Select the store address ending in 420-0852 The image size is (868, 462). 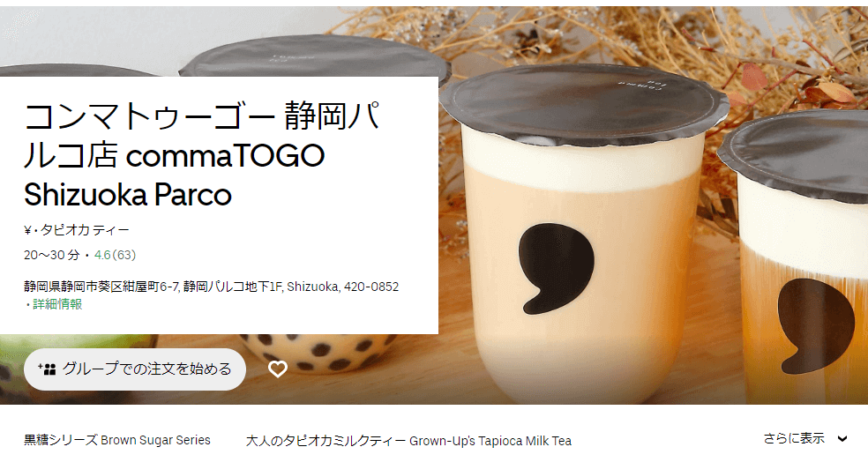(x=212, y=287)
